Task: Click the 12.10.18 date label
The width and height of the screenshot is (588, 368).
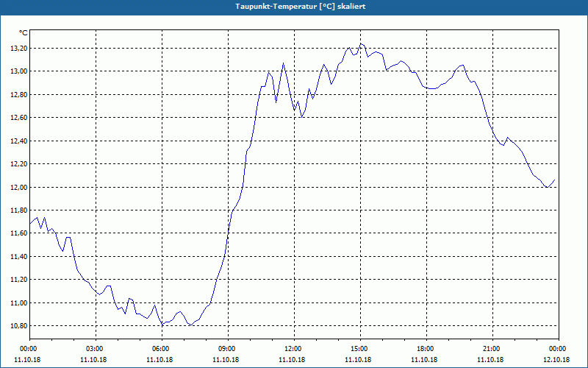Action: 556,359
